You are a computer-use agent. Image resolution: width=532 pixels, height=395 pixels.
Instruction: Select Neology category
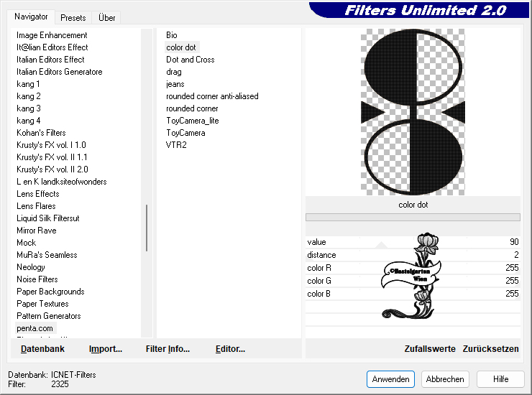pos(30,267)
